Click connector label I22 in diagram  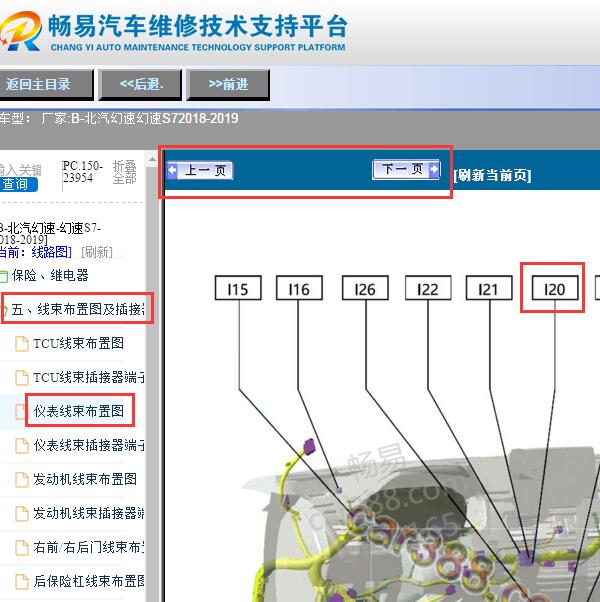[428, 288]
